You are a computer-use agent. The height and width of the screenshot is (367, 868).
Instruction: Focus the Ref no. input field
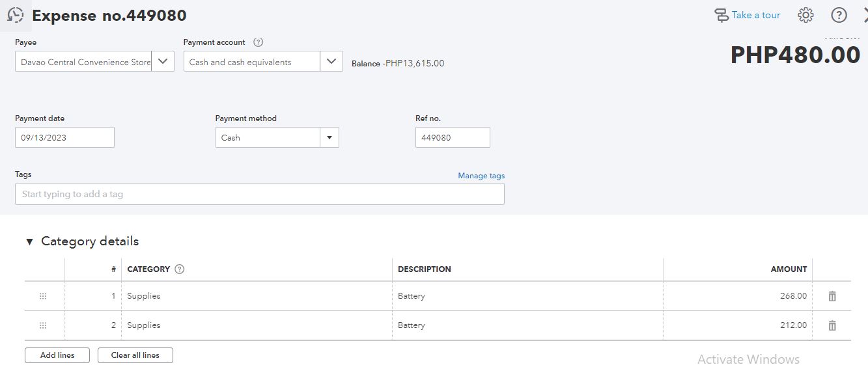tap(452, 138)
